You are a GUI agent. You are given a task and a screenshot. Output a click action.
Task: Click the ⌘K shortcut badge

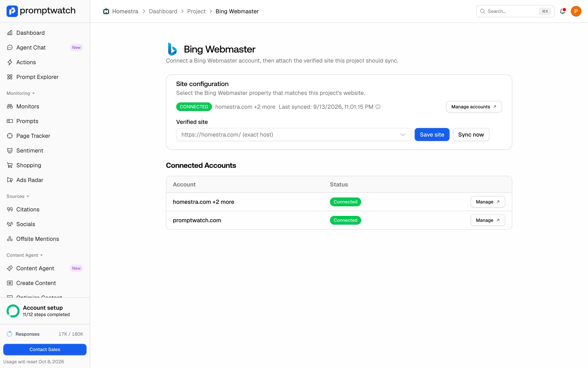coord(545,11)
